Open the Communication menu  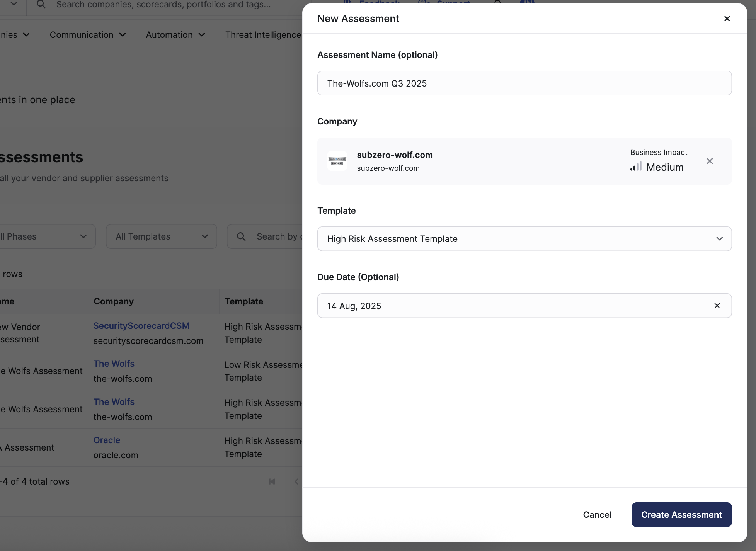(x=88, y=35)
